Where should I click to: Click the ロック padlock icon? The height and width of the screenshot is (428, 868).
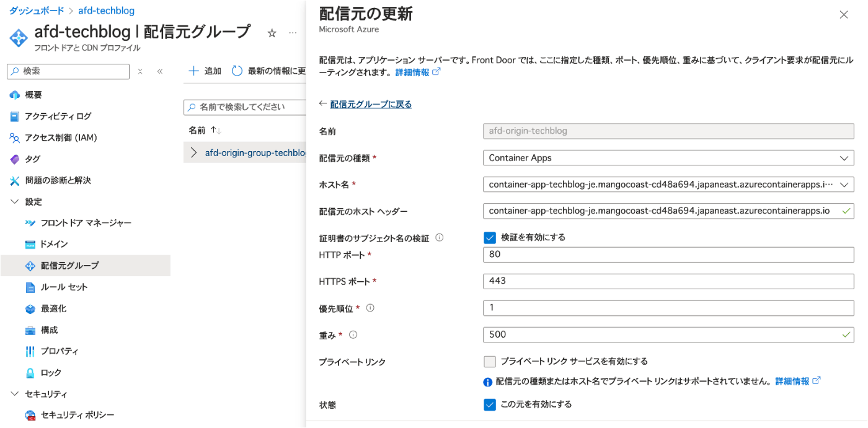pyautogui.click(x=30, y=373)
